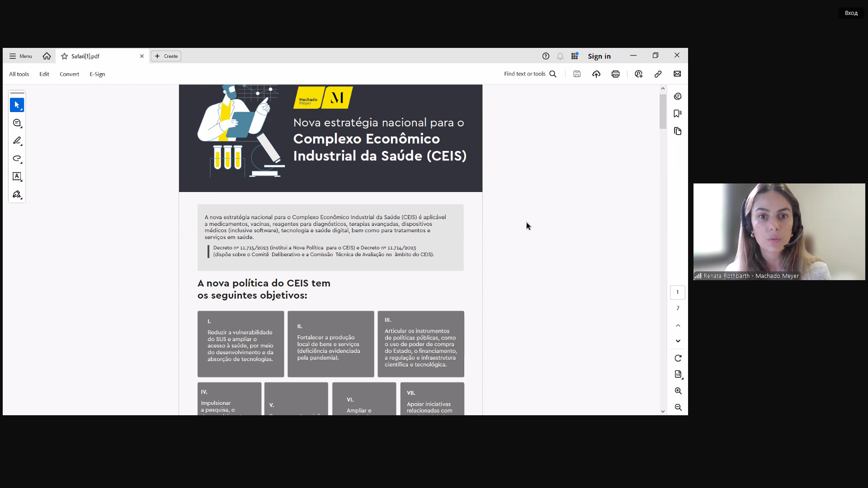Click the Add comment tool icon
The height and width of the screenshot is (488, 868).
[17, 123]
